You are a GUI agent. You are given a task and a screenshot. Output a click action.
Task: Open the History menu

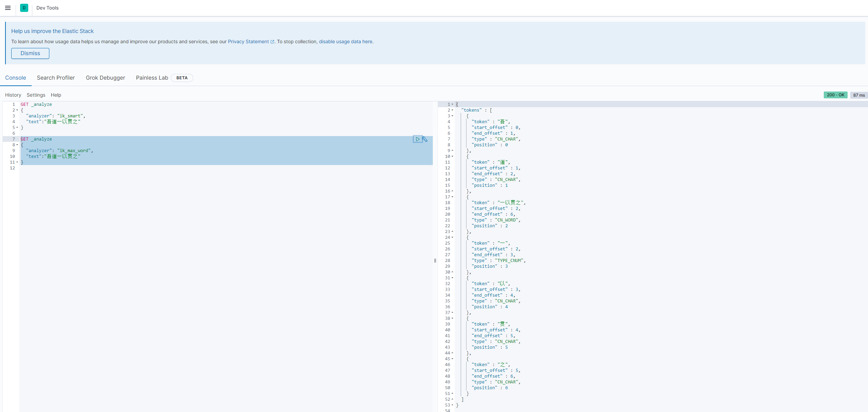[x=13, y=95]
